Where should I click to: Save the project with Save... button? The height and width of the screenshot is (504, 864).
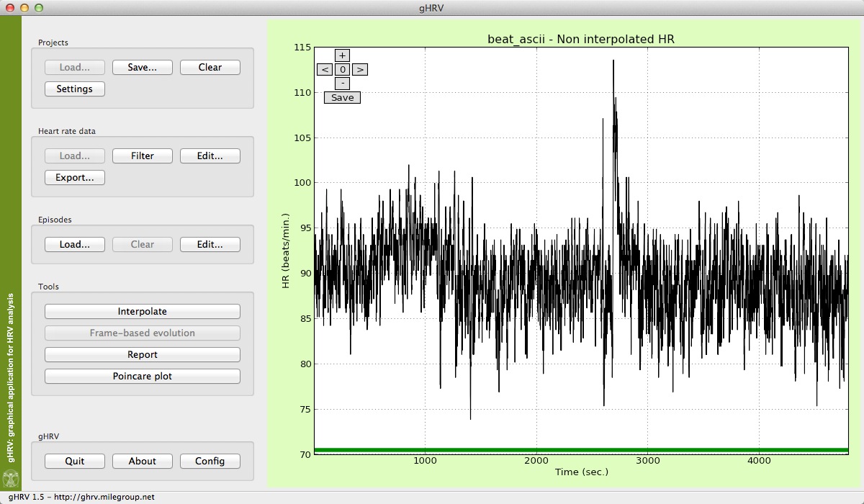(x=143, y=67)
